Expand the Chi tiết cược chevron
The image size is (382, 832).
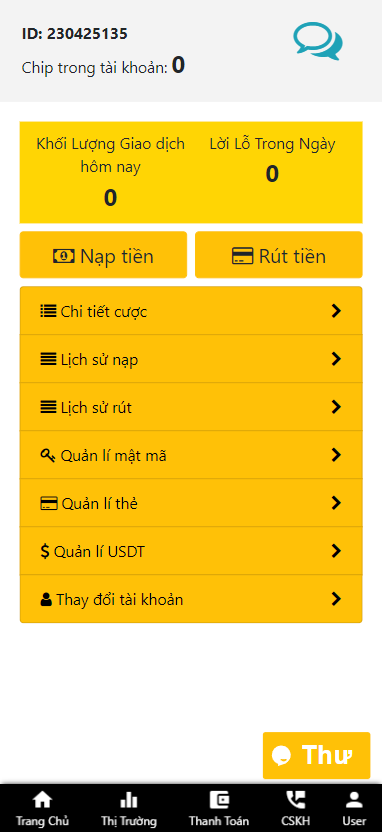pos(335,311)
